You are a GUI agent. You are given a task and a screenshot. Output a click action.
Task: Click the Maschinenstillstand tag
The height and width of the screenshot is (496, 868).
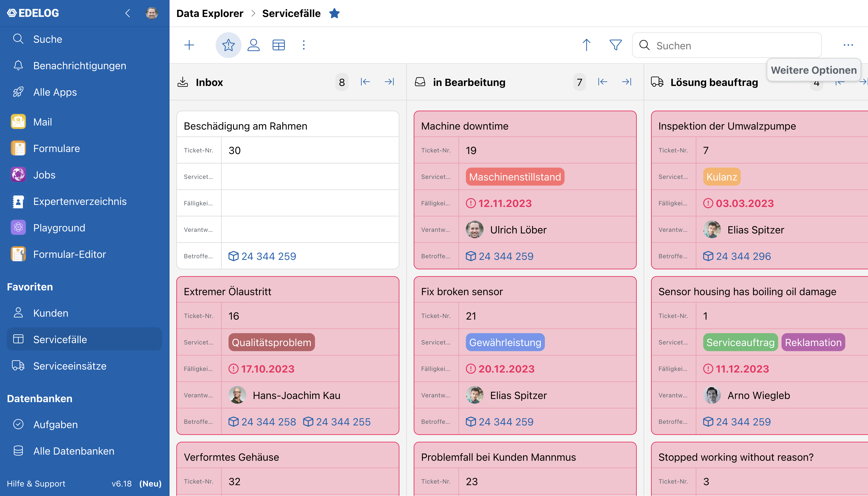pyautogui.click(x=515, y=177)
